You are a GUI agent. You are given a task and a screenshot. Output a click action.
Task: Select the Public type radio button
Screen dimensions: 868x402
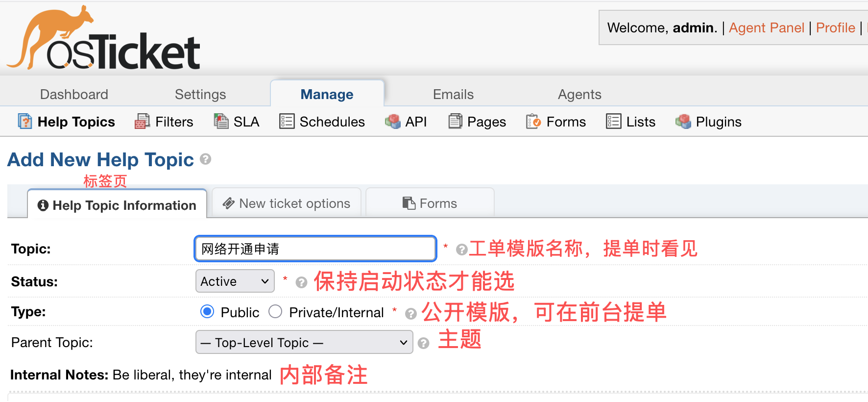[x=207, y=312]
